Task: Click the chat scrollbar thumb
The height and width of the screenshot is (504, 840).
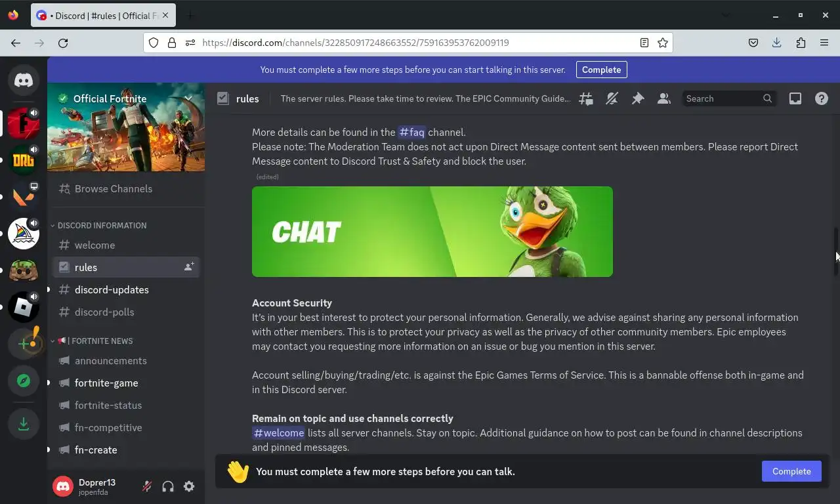Action: click(x=835, y=252)
